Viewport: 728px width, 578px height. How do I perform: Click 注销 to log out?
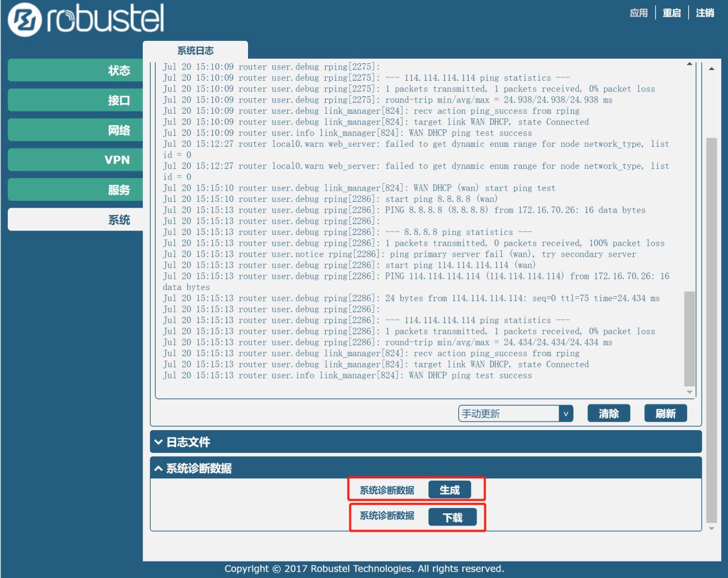point(705,13)
